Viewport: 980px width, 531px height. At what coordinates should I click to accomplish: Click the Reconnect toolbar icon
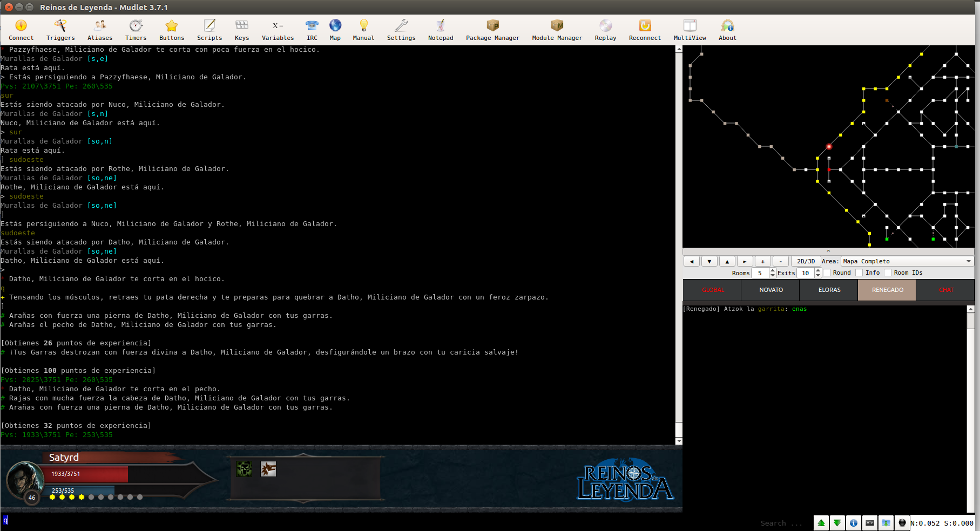(644, 30)
